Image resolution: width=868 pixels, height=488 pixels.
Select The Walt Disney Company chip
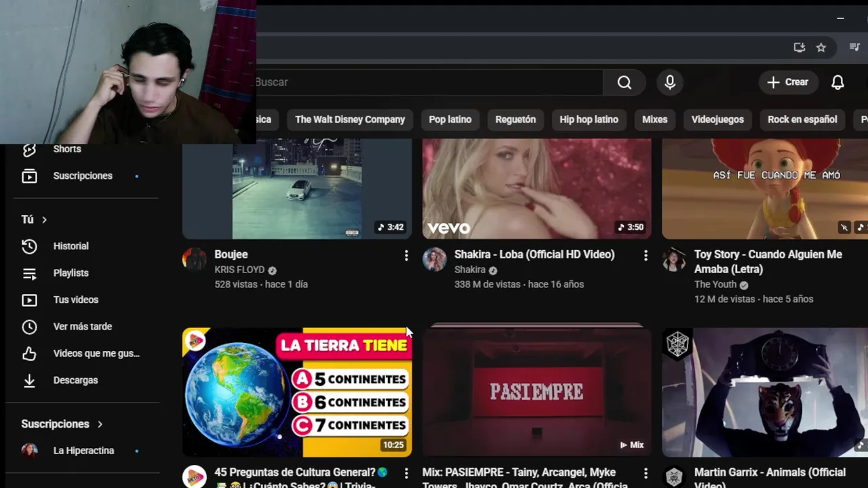350,119
